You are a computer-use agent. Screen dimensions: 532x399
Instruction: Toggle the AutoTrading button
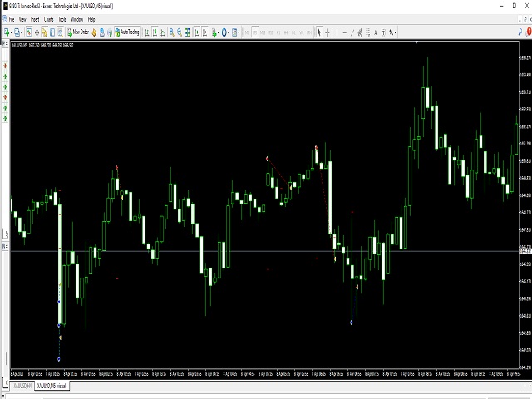(127, 32)
